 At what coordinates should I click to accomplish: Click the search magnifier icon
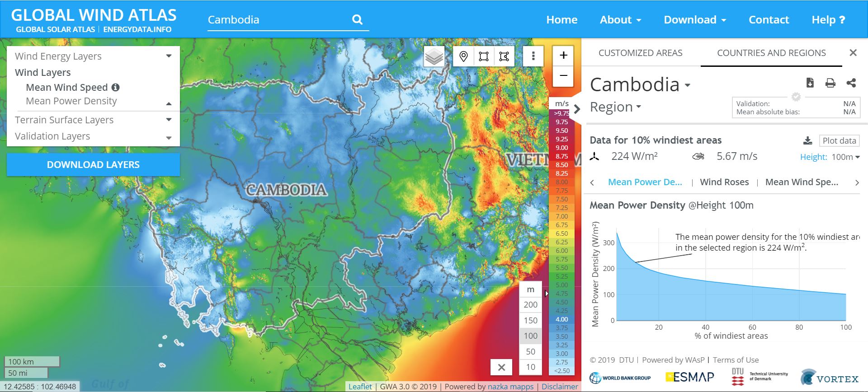357,20
